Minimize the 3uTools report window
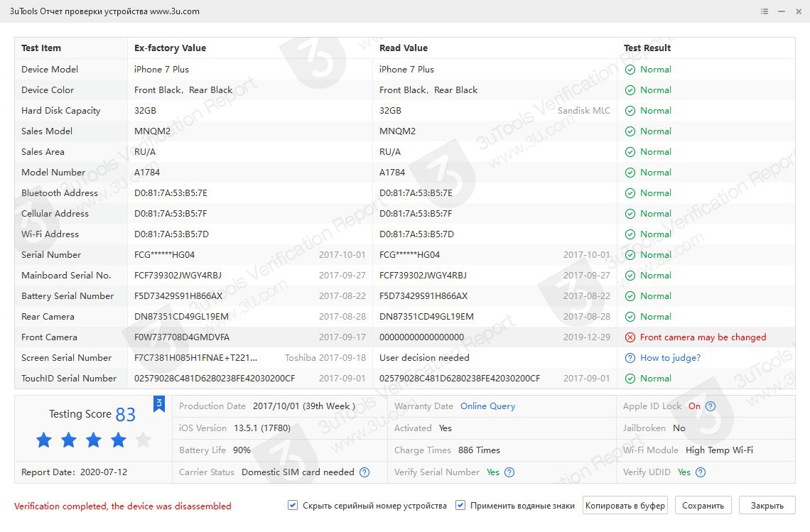810x532 pixels. (782, 11)
